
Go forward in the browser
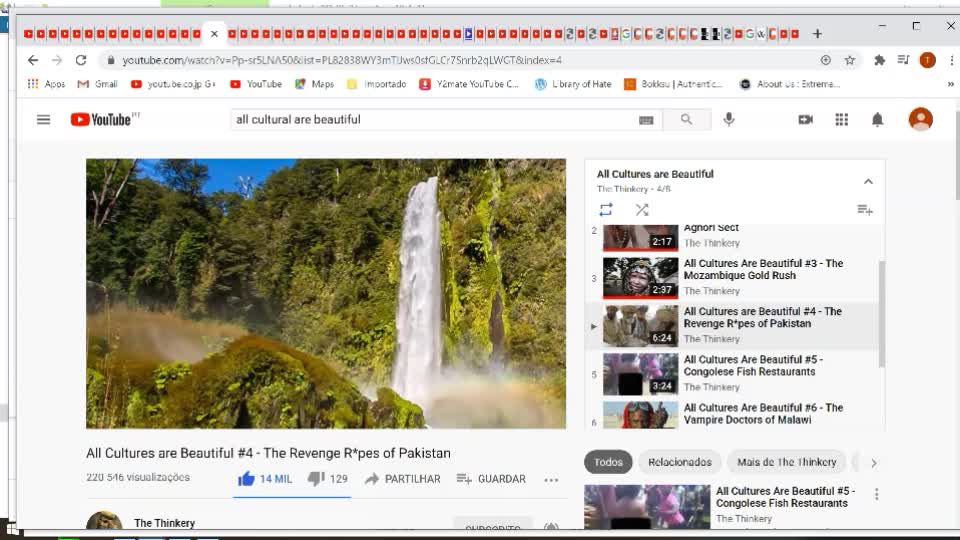57,60
